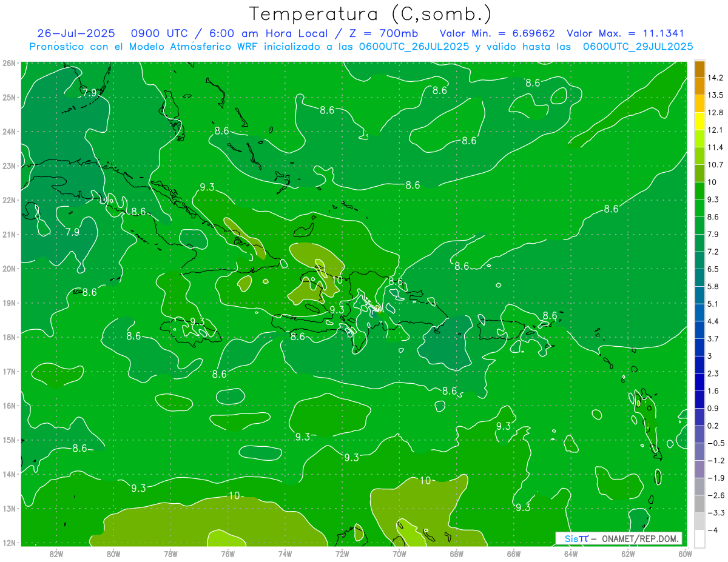Click the "8.6" contour label beside 22N 64W

(x=611, y=209)
